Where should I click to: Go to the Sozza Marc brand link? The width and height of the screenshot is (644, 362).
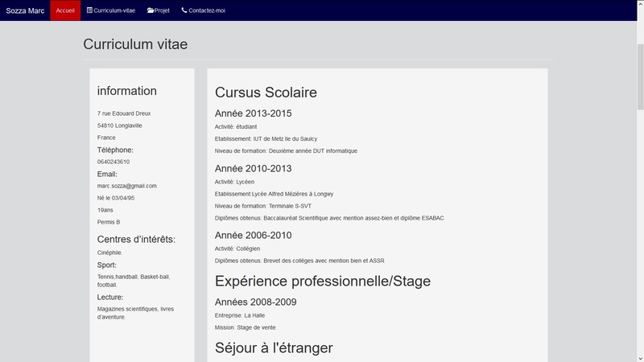pyautogui.click(x=25, y=10)
